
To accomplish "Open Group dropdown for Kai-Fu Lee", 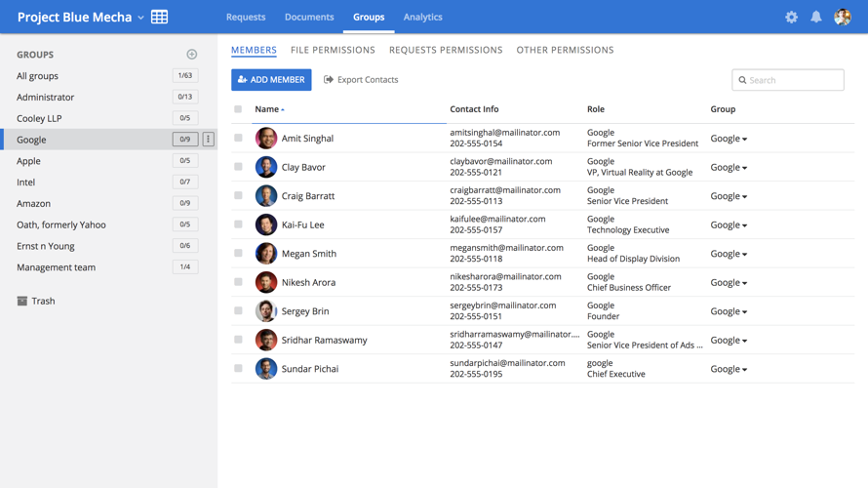I will pos(729,224).
